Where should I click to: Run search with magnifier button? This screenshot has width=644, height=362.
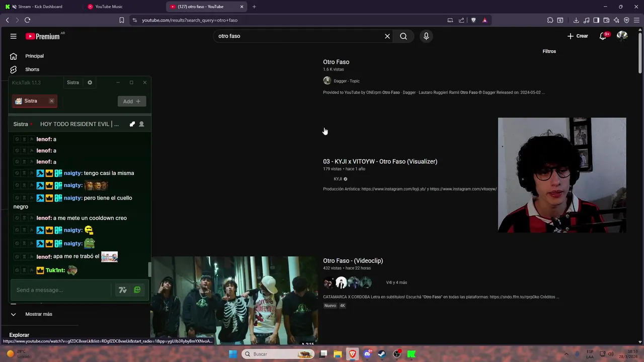coord(404,36)
